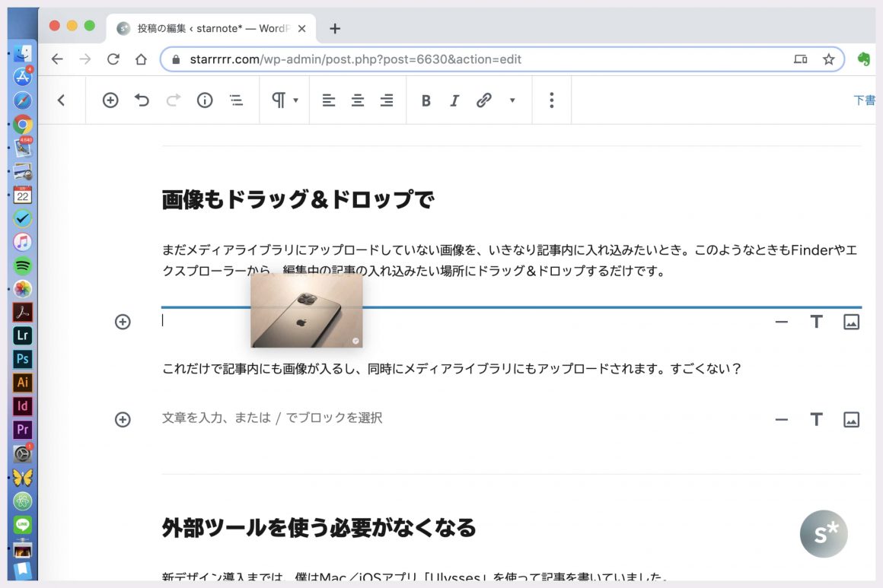Image resolution: width=883 pixels, height=588 pixels.
Task: Center align the paragraph text
Action: click(357, 100)
